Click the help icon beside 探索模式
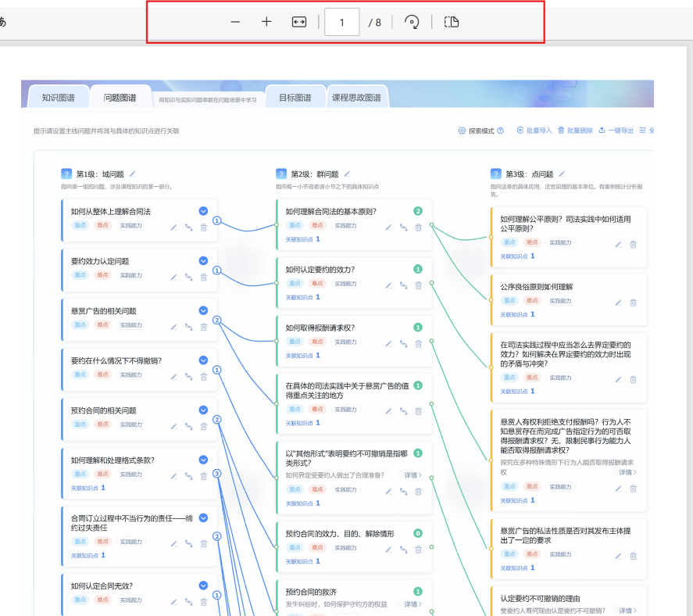The width and height of the screenshot is (693, 616). [500, 131]
